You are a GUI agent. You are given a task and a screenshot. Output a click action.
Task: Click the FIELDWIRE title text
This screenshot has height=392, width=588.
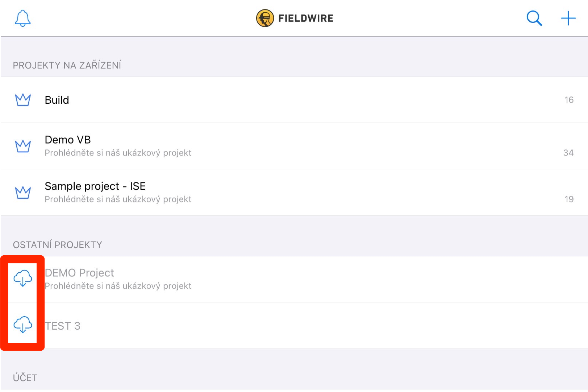click(x=306, y=18)
